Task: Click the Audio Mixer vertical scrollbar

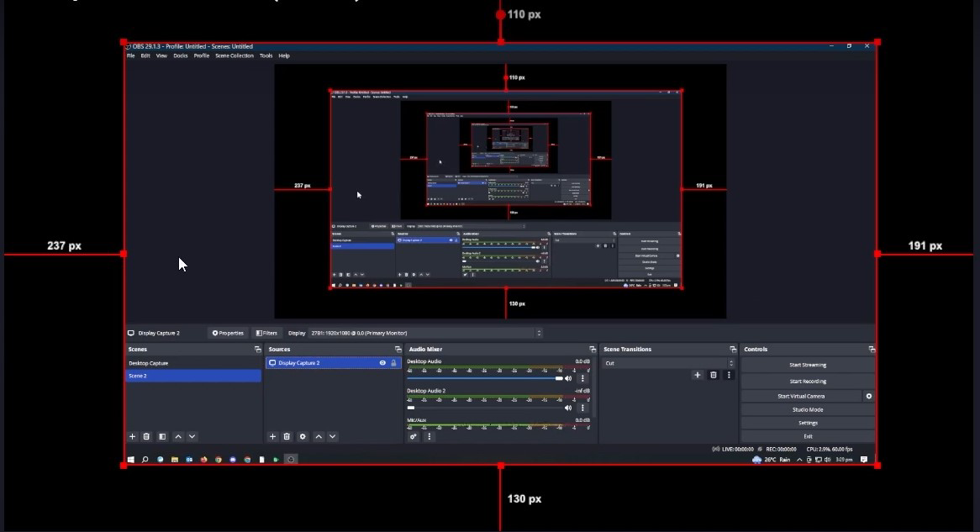Action: 593,387
